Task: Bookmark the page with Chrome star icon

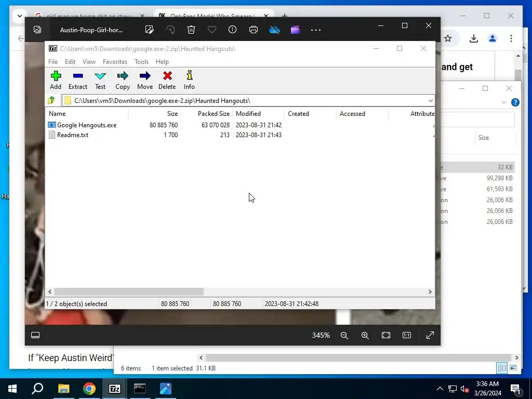Action: point(448,38)
